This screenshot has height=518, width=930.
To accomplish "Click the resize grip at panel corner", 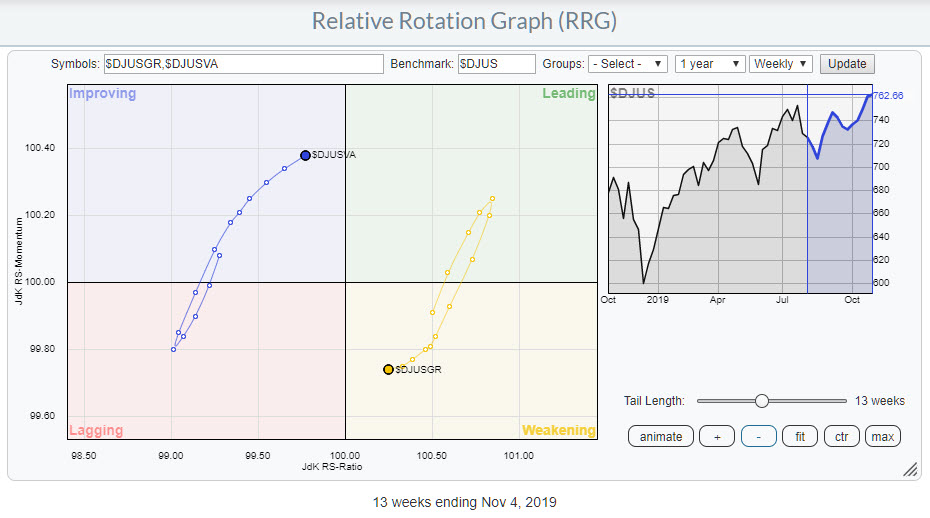I will pos(910,469).
